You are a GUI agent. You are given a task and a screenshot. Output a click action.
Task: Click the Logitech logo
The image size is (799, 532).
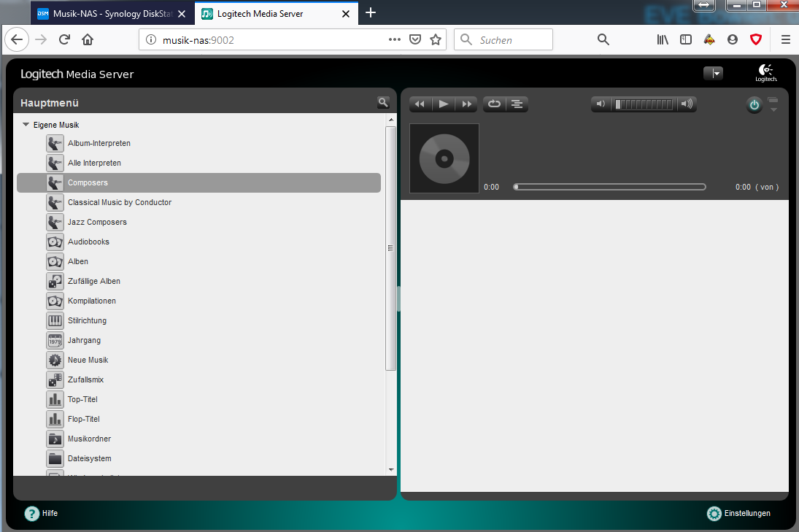[766, 73]
